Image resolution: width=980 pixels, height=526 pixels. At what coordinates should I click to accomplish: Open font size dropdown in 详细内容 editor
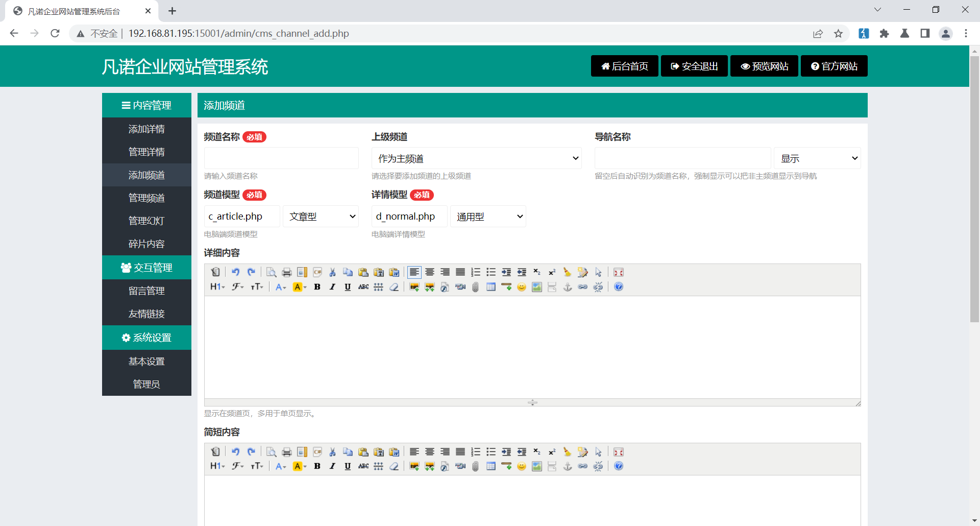[257, 287]
